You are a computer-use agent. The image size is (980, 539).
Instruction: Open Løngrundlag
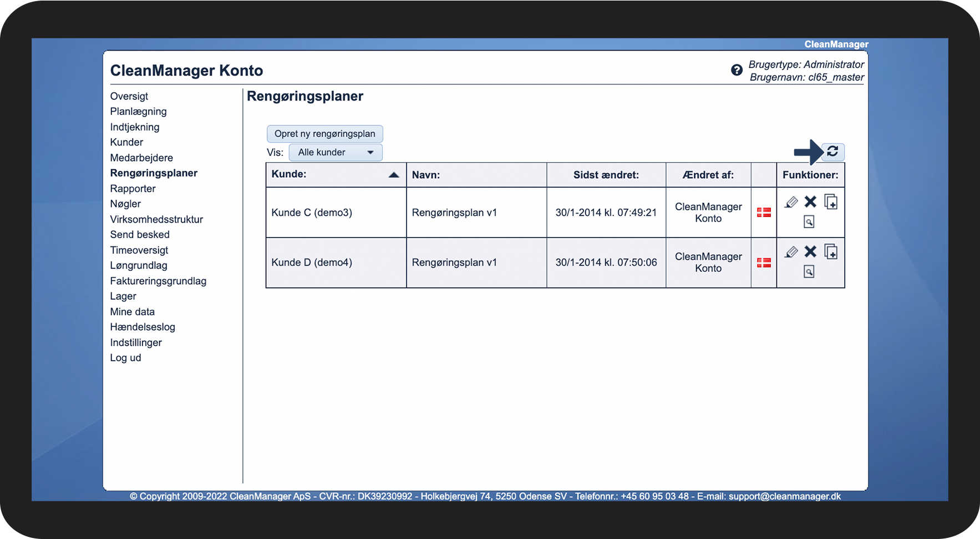[x=139, y=265]
